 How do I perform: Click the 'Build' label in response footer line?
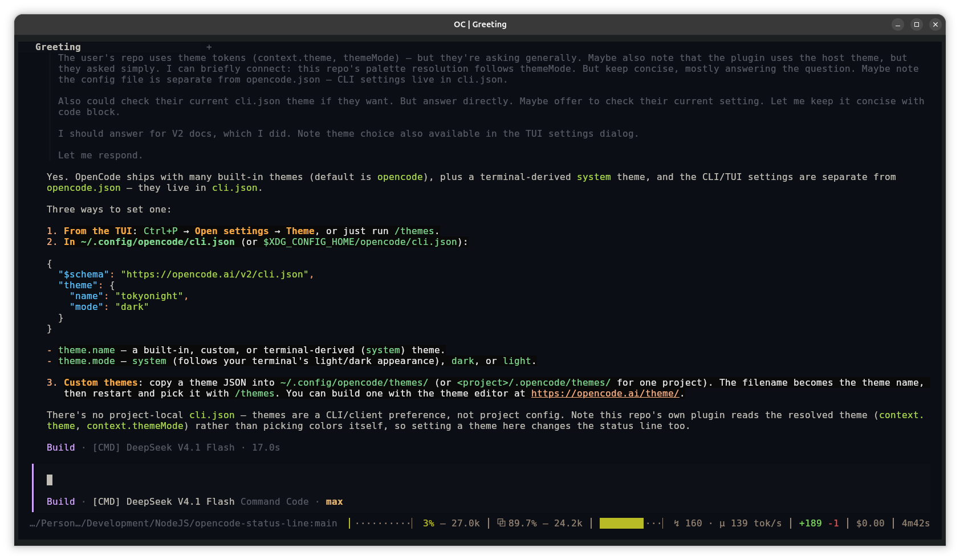click(x=61, y=448)
